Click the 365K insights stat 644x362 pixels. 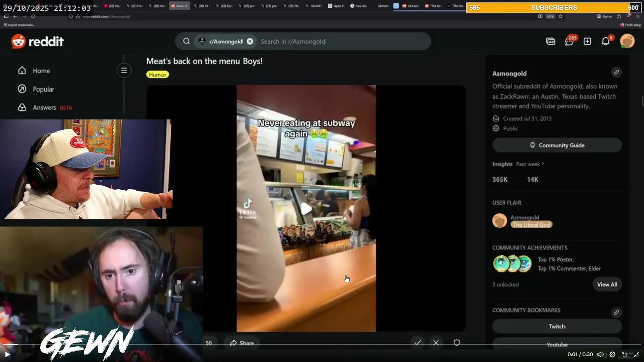click(500, 179)
